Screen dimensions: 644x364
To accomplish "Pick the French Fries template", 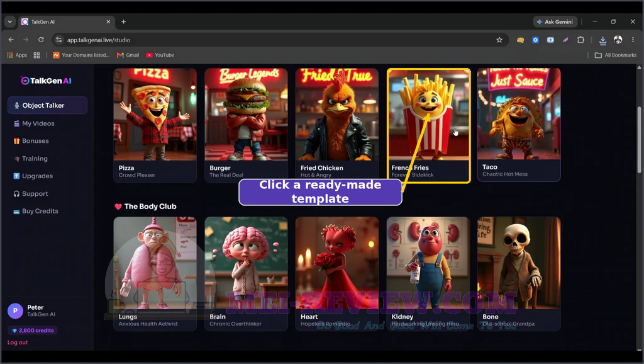I will click(x=428, y=125).
